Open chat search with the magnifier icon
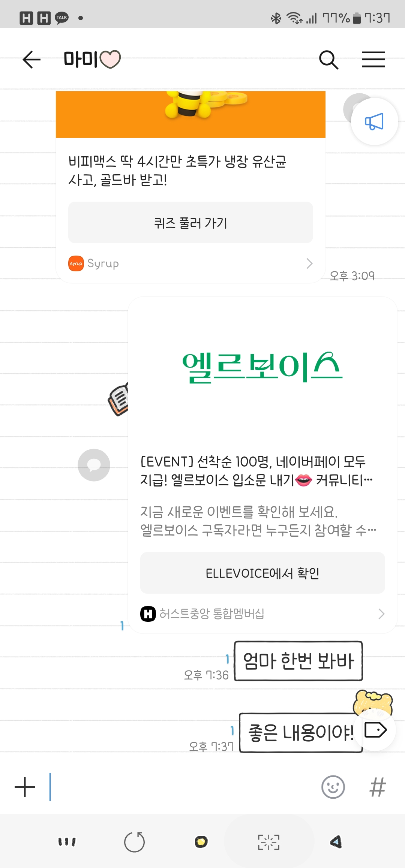Screen dimensions: 405x868 pos(328,60)
